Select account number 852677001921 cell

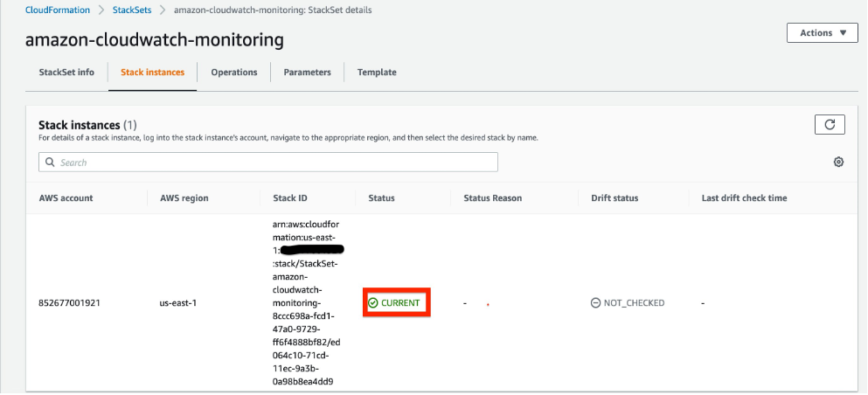click(x=70, y=303)
